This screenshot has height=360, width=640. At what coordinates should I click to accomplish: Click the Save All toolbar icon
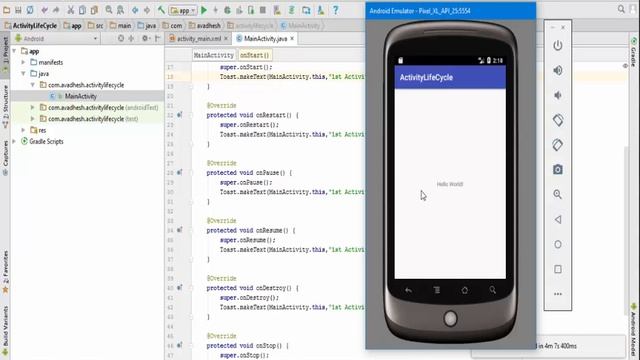[x=18, y=10]
